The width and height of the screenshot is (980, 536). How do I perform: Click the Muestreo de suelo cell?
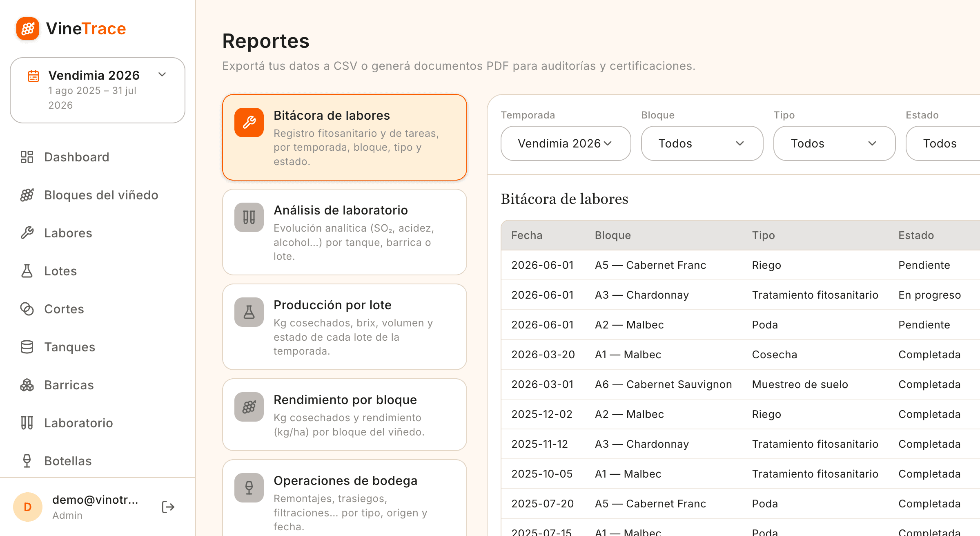click(x=800, y=384)
